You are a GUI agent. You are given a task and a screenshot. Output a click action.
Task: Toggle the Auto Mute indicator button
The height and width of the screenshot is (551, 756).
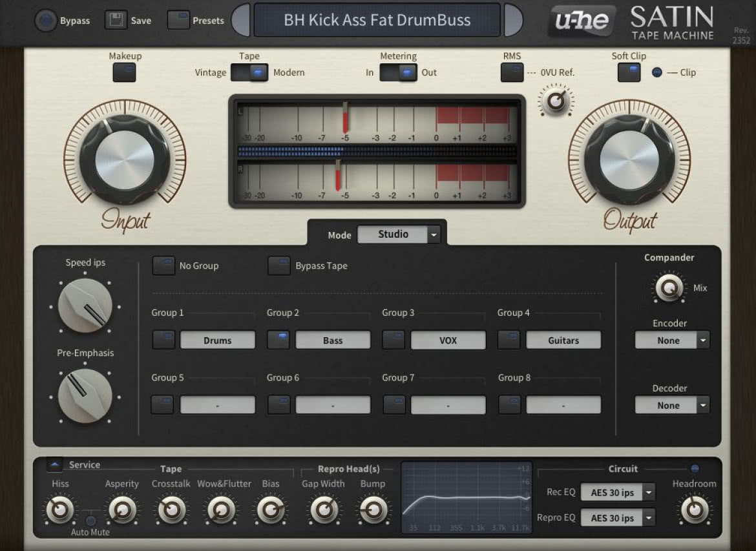click(90, 521)
